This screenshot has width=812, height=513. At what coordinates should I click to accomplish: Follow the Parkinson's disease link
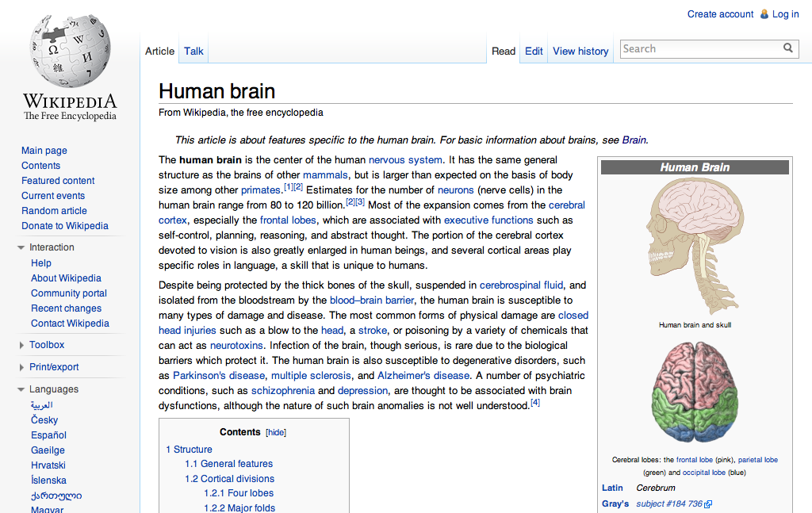[219, 375]
